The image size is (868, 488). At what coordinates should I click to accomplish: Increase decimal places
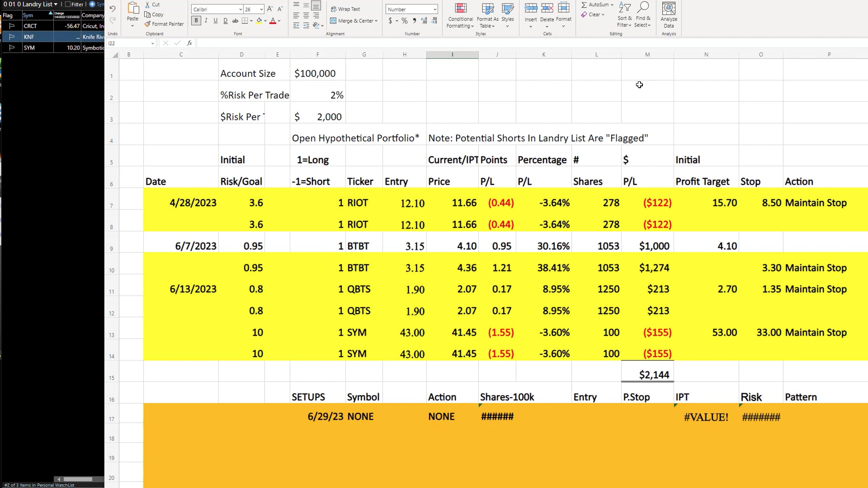click(424, 21)
